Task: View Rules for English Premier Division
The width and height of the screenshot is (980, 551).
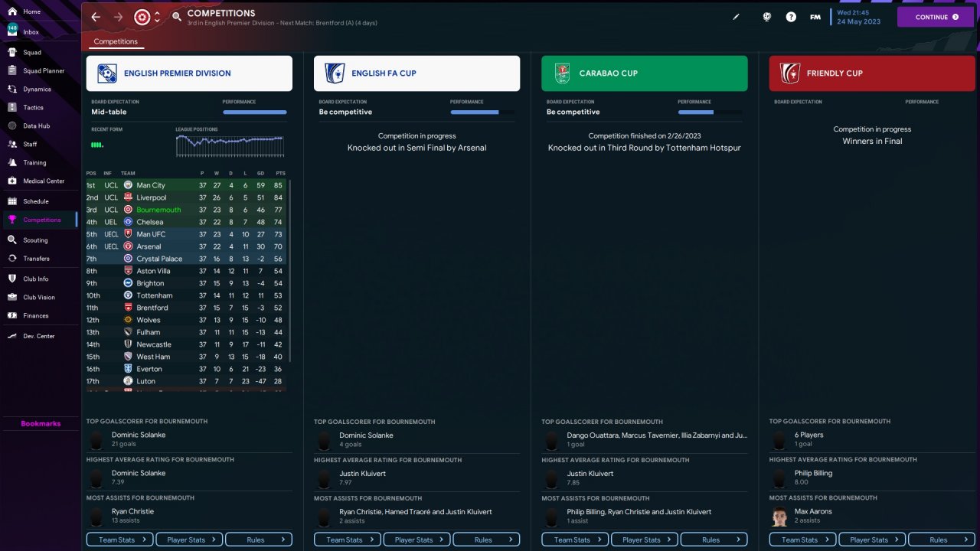Action: point(259,540)
